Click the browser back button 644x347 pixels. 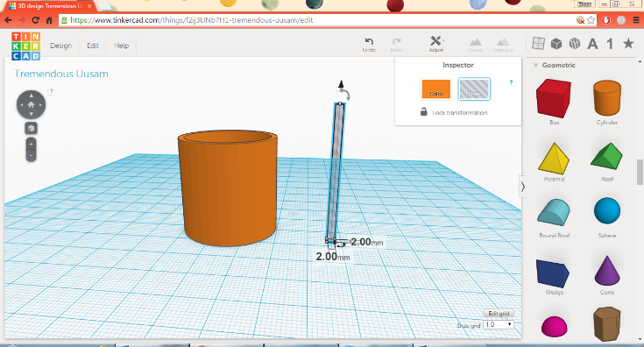8,20
